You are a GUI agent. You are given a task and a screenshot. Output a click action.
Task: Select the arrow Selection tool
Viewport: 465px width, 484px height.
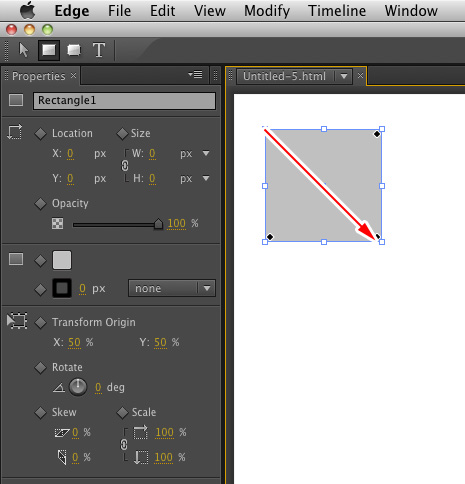tap(24, 50)
